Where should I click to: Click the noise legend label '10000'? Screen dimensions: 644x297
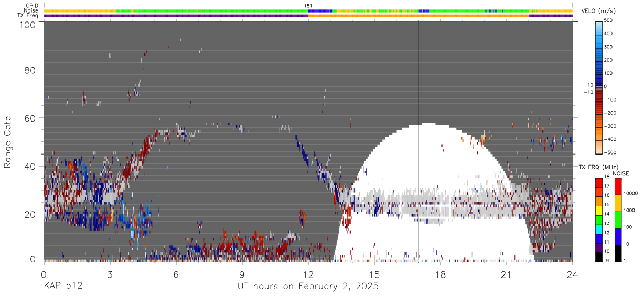click(631, 194)
